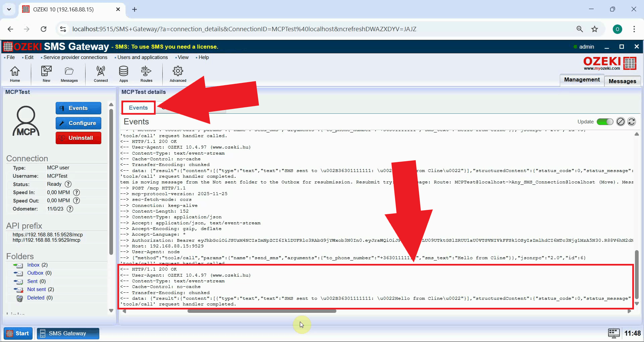644x342 pixels.
Task: Click events log scroll right arrow
Action: pos(629,311)
